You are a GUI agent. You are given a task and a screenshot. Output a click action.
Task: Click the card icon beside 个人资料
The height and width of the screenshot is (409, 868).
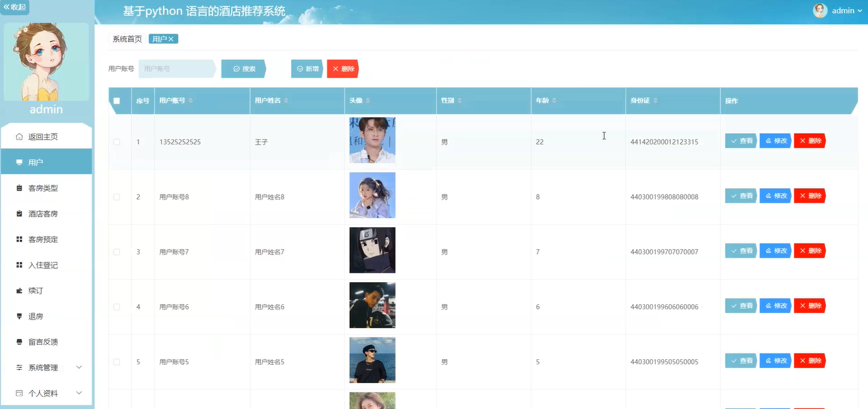tap(19, 393)
